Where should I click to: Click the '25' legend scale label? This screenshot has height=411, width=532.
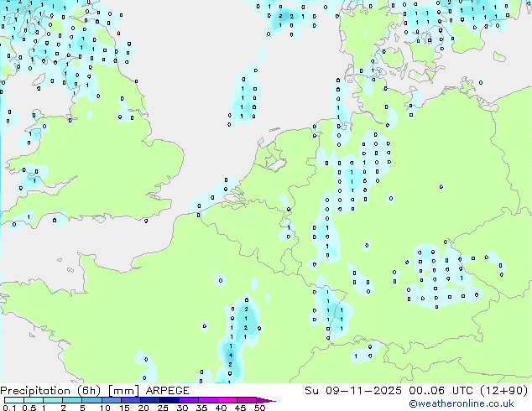coord(163,408)
